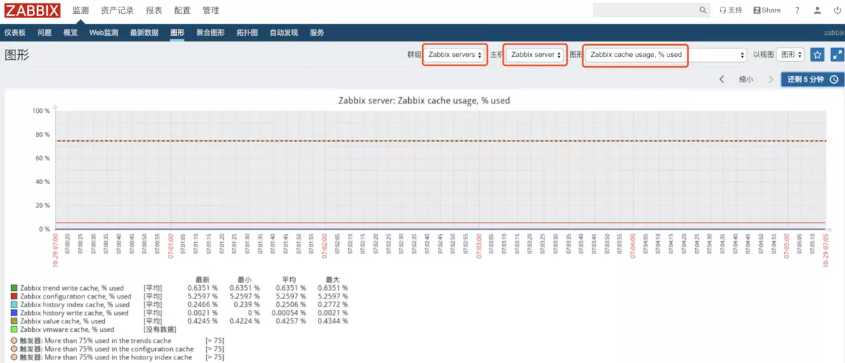Click 'More than 75% used in the history index cache'

[x=118, y=357]
